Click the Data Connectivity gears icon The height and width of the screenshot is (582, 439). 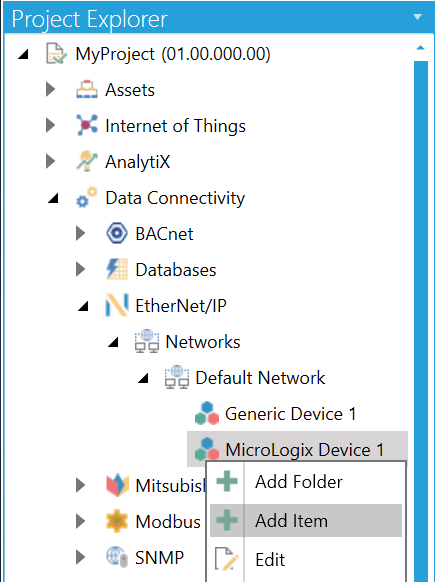pos(87,197)
